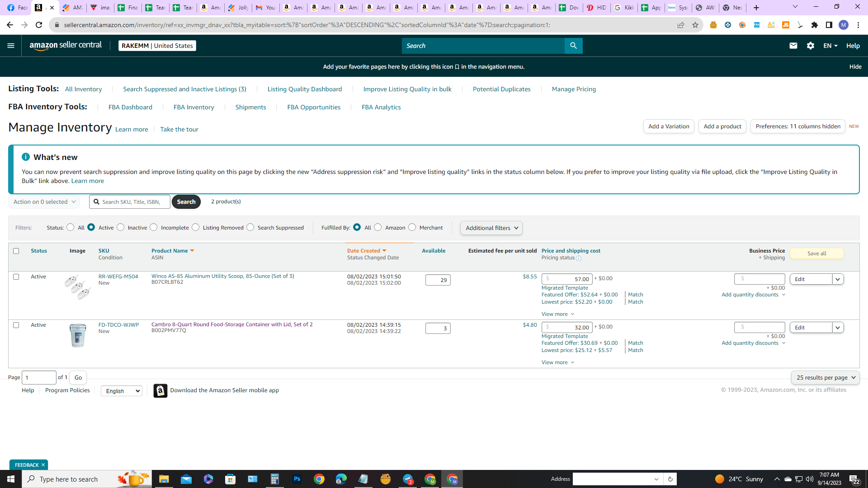Click the Amazon Seller Central logo

[x=66, y=46]
